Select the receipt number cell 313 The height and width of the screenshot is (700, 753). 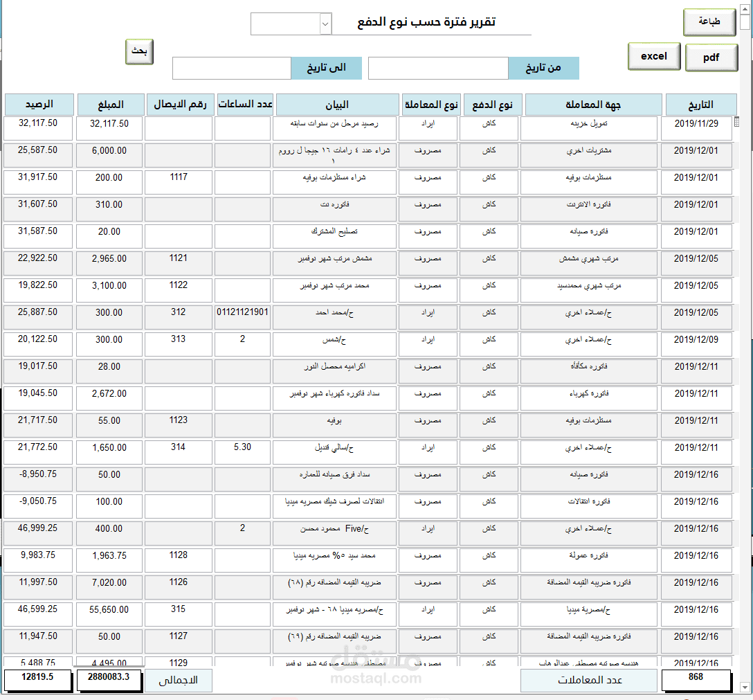(178, 344)
